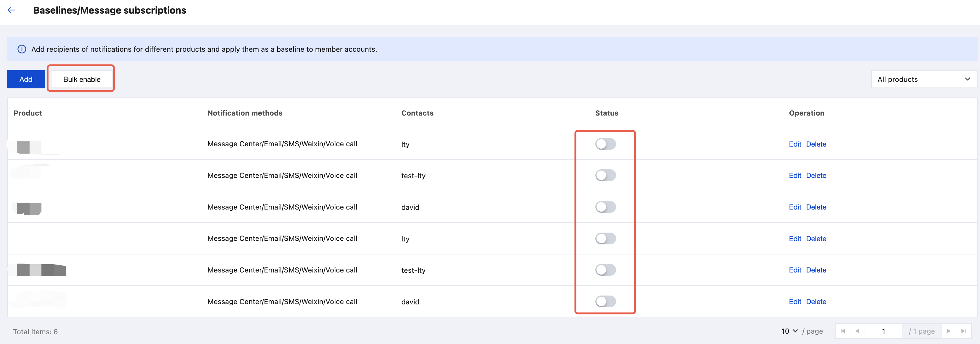980x344 pixels.
Task: Edit the first lty subscription
Action: tap(794, 144)
